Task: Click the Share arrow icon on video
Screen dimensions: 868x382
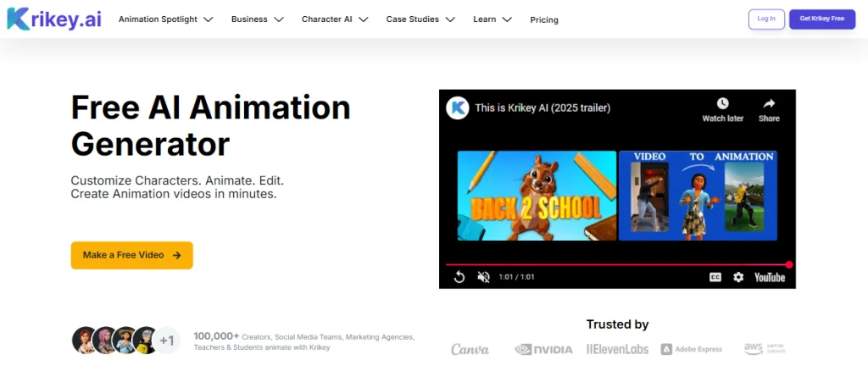Action: point(769,104)
